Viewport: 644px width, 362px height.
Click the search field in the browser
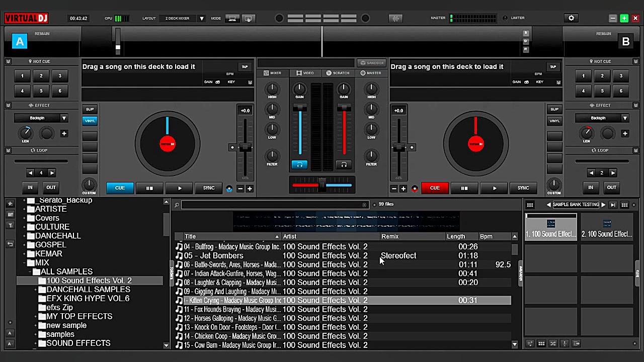(x=272, y=204)
